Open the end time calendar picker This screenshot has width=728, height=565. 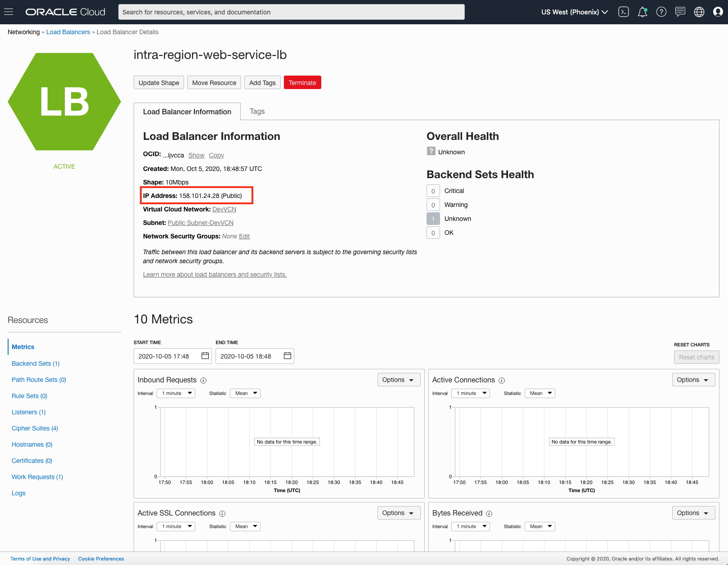click(288, 356)
